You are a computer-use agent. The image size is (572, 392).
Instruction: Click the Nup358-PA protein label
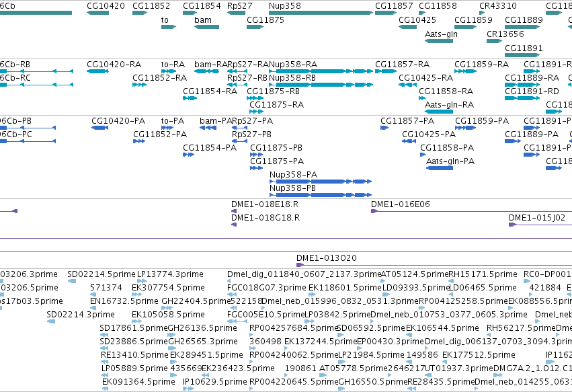click(293, 175)
